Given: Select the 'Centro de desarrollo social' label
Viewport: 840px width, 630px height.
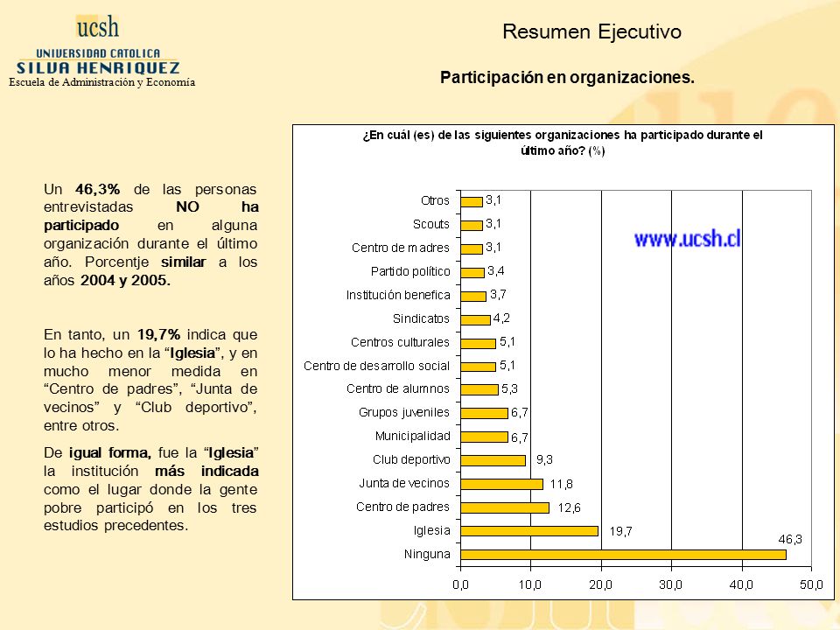Looking at the screenshot, I should pos(376,366).
